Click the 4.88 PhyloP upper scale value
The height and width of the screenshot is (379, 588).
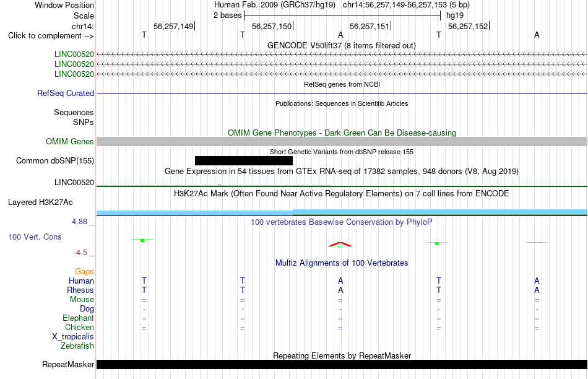tap(79, 222)
